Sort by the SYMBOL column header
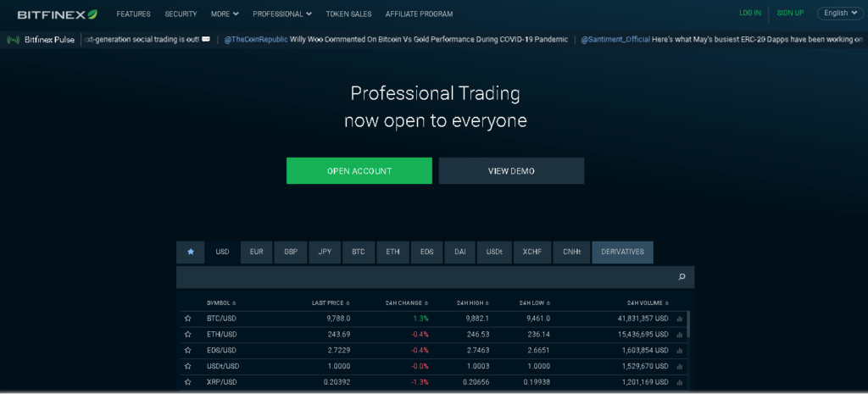The image size is (868, 394). pos(221,303)
